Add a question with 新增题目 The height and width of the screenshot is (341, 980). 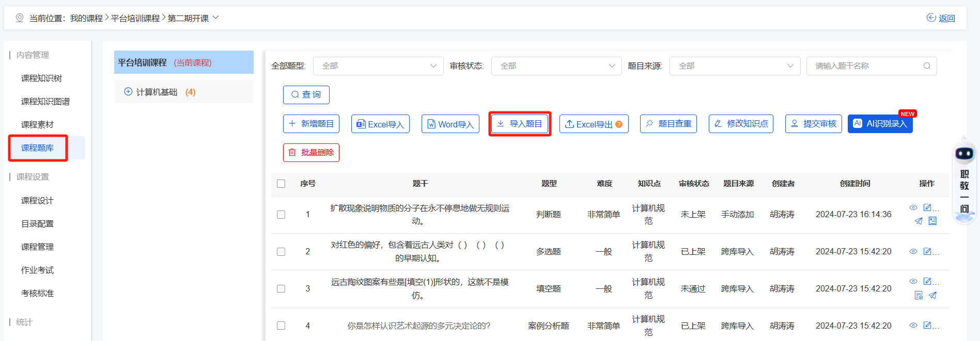311,124
